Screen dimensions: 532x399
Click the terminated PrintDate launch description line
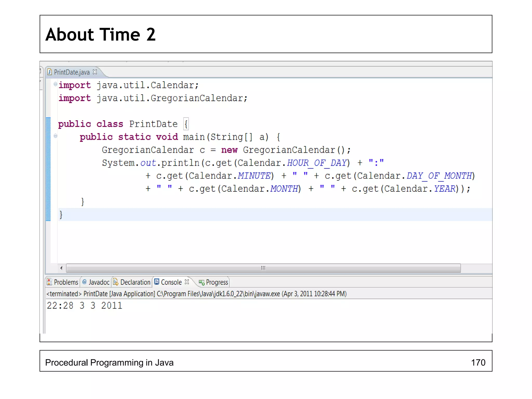pyautogui.click(x=196, y=294)
